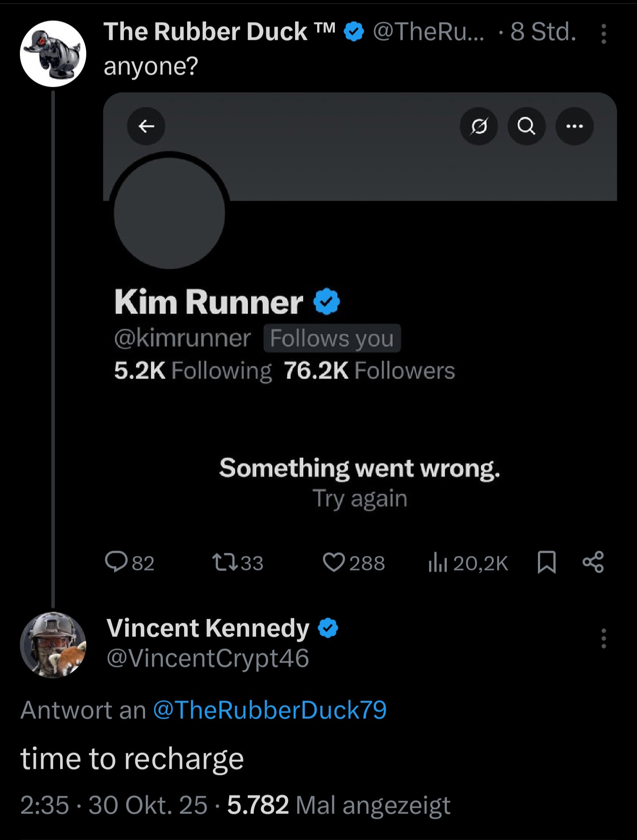The height and width of the screenshot is (840, 637).
Task: Tap search magnifier in embedded profile
Action: coord(526,127)
